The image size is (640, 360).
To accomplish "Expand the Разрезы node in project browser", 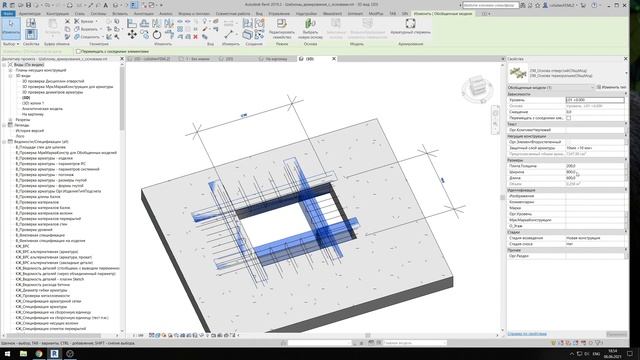I will tap(11, 120).
